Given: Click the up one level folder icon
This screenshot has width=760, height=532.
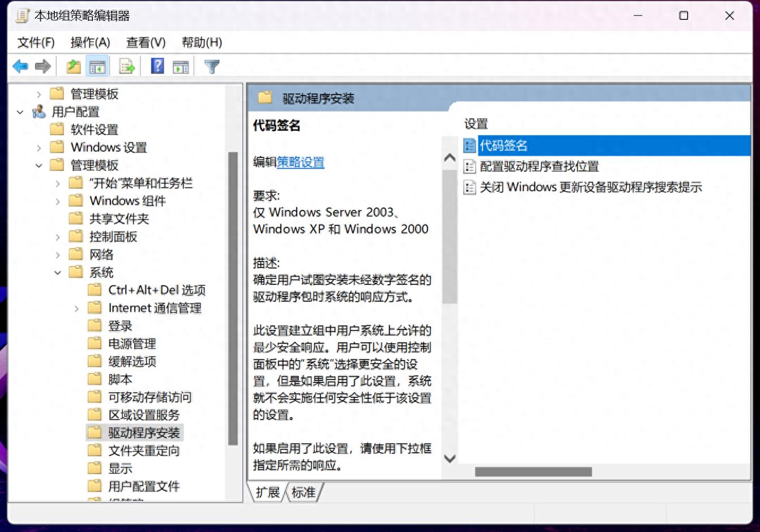Looking at the screenshot, I should click(x=72, y=66).
